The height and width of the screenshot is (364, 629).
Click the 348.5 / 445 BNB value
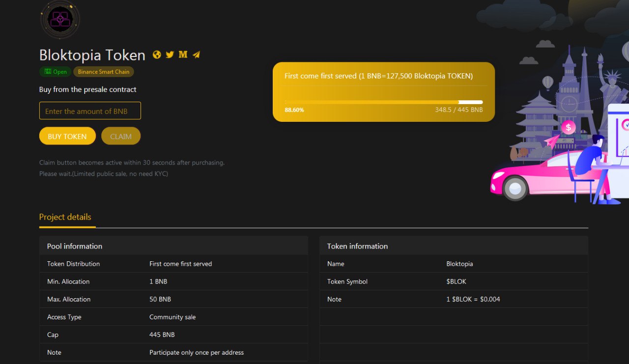pyautogui.click(x=459, y=110)
